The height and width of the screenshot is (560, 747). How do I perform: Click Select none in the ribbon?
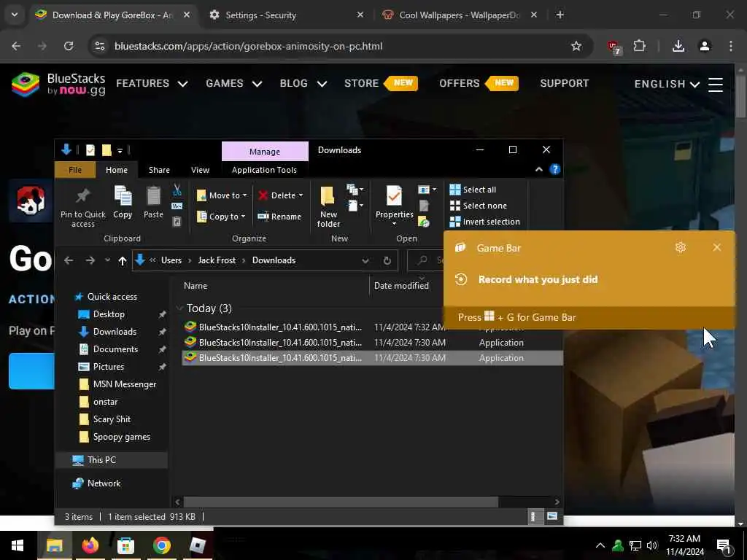(x=479, y=206)
